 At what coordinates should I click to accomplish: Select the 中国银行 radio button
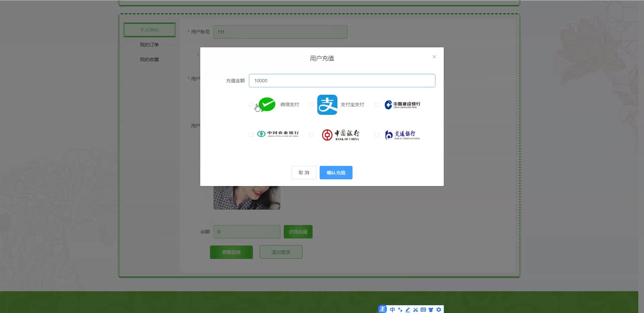pyautogui.click(x=312, y=135)
